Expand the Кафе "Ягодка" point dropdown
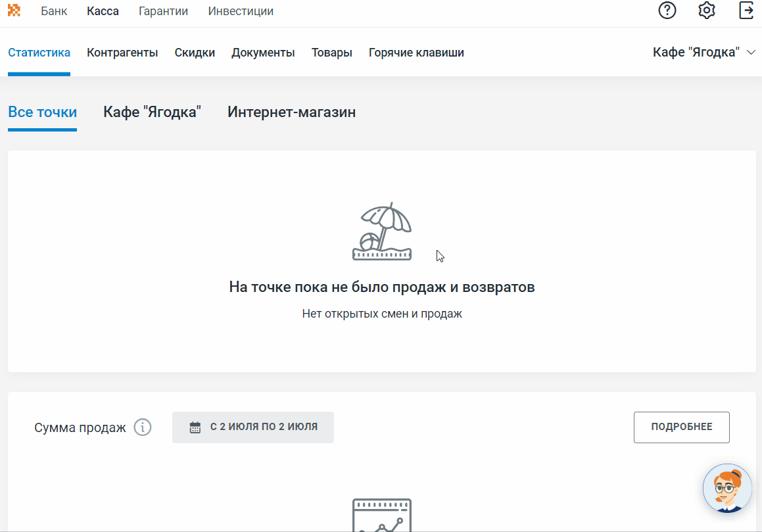 click(704, 53)
